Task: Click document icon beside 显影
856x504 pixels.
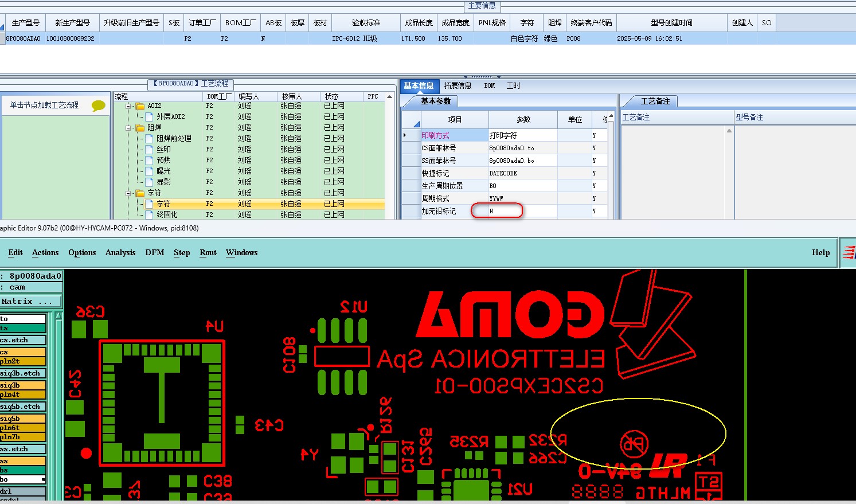Action: click(150, 182)
